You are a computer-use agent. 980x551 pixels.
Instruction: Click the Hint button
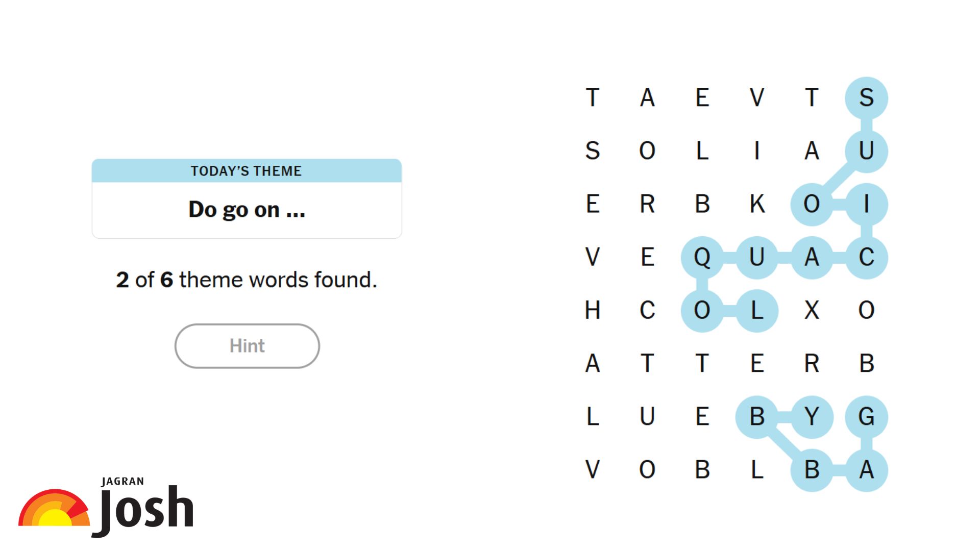[247, 346]
